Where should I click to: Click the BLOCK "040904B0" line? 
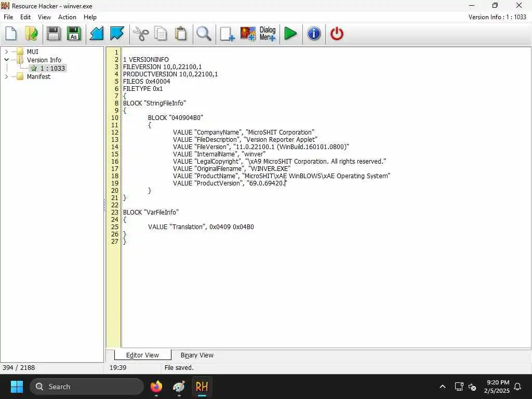(x=176, y=118)
